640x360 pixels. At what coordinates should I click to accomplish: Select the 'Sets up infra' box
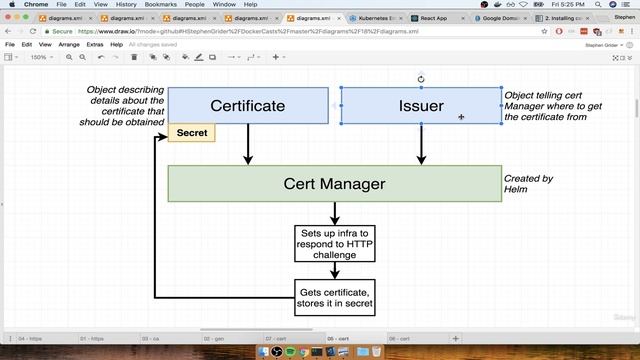pos(335,244)
